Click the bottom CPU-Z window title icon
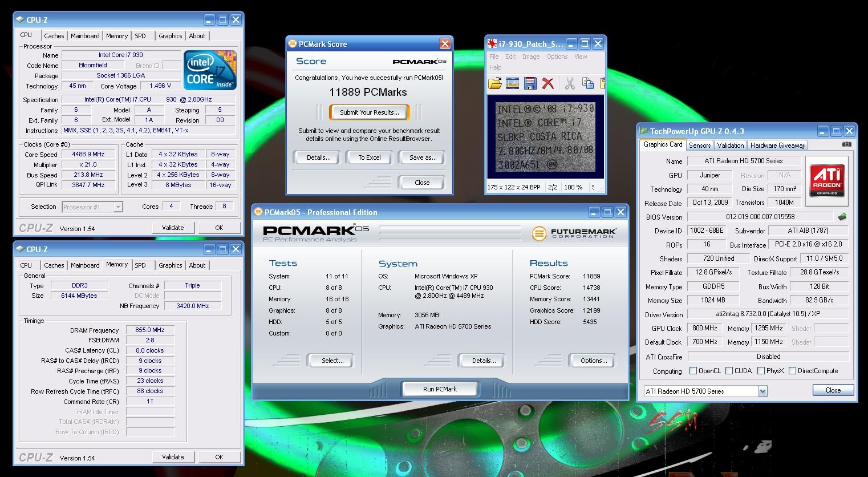 (20, 249)
